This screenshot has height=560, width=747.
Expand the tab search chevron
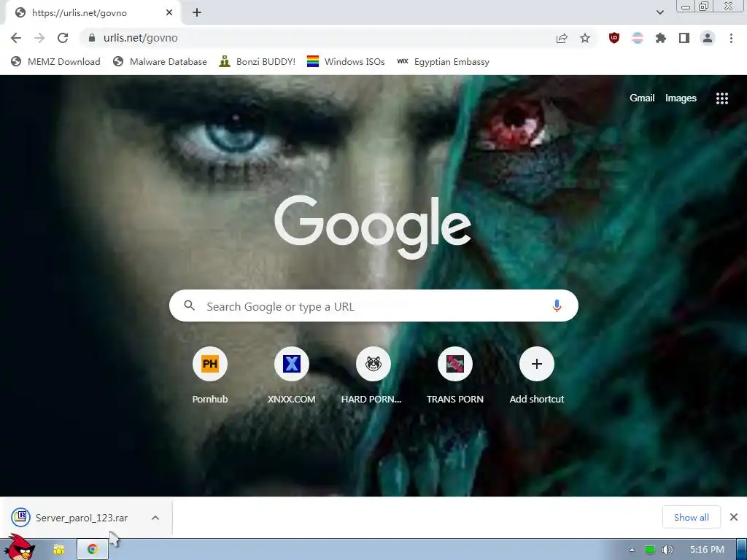click(659, 12)
